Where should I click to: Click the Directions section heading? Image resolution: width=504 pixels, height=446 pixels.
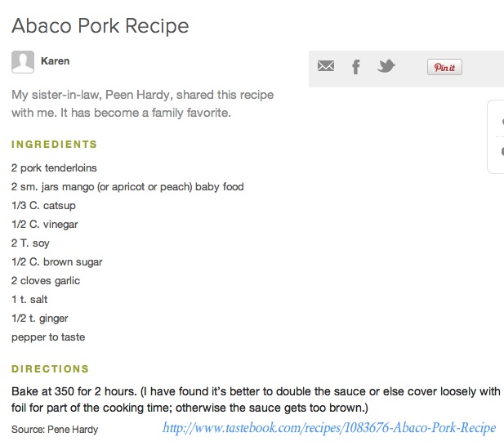pyautogui.click(x=50, y=369)
